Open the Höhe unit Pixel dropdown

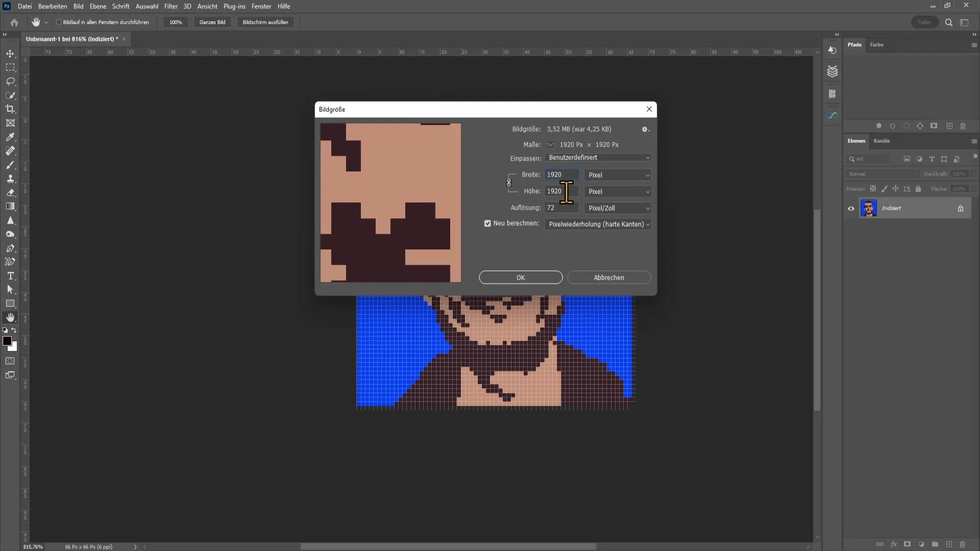618,192
